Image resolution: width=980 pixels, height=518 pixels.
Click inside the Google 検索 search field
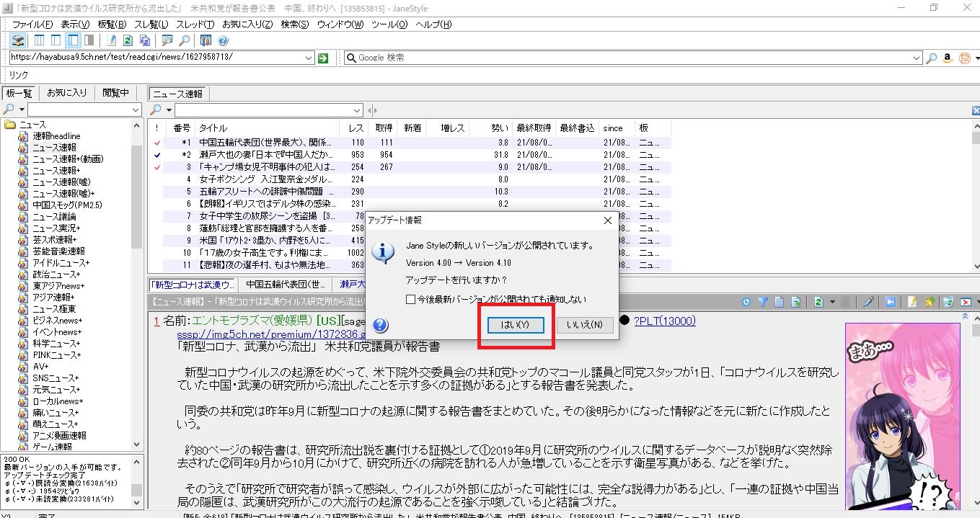point(633,58)
